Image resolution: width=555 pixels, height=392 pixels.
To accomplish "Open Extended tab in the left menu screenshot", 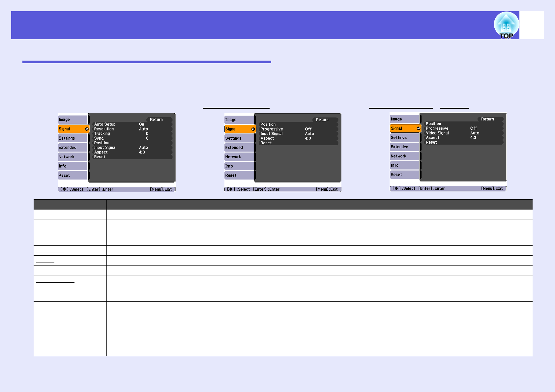I will [x=73, y=148].
